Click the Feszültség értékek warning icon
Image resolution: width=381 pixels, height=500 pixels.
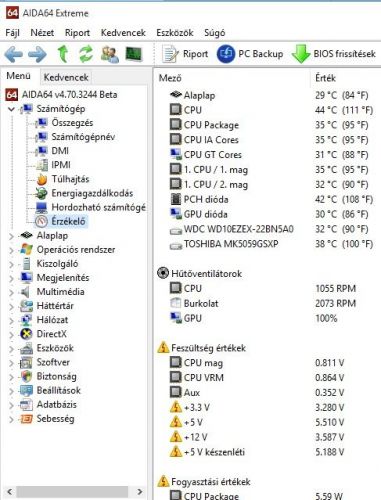point(163,348)
